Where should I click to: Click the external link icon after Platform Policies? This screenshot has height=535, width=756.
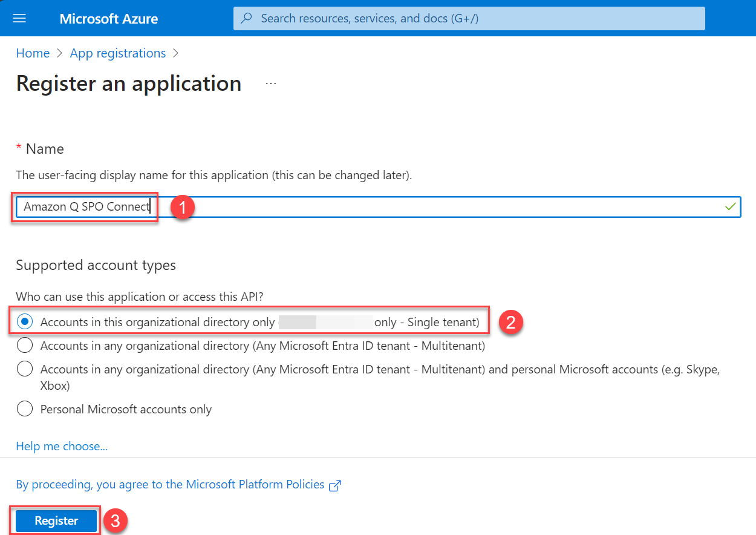coord(335,484)
